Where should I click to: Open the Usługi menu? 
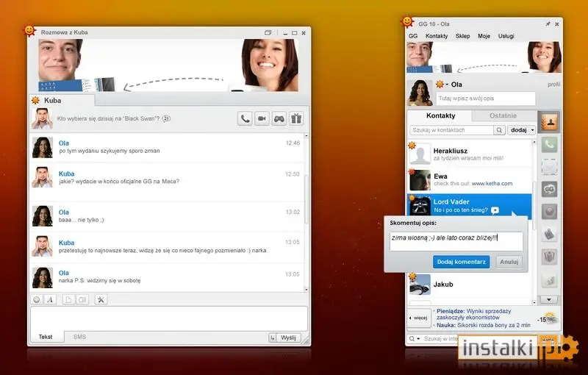pos(506,36)
